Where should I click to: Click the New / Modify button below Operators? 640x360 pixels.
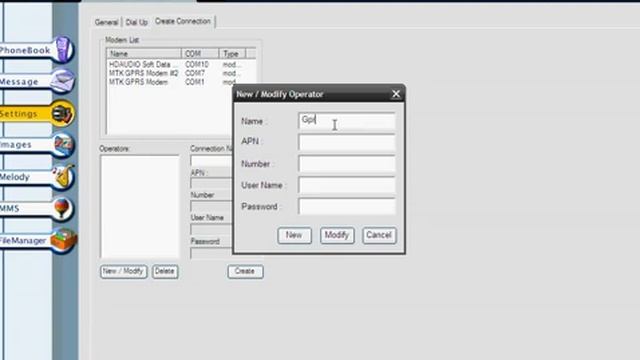(x=123, y=271)
